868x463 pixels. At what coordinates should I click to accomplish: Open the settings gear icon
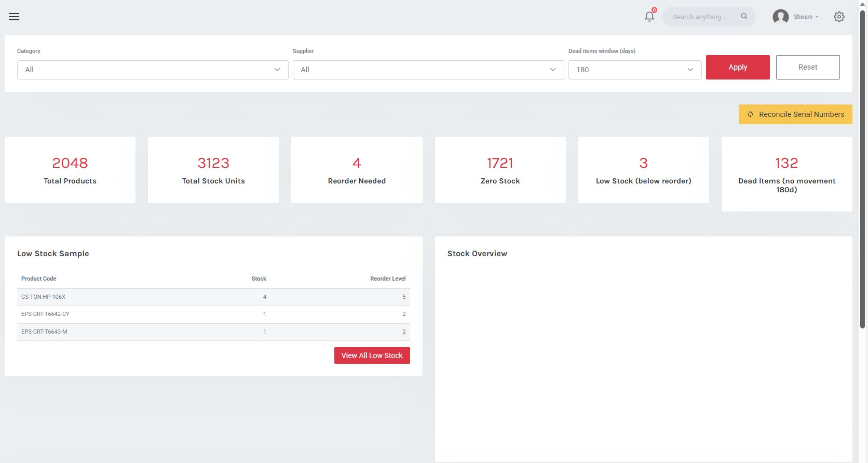pos(839,17)
